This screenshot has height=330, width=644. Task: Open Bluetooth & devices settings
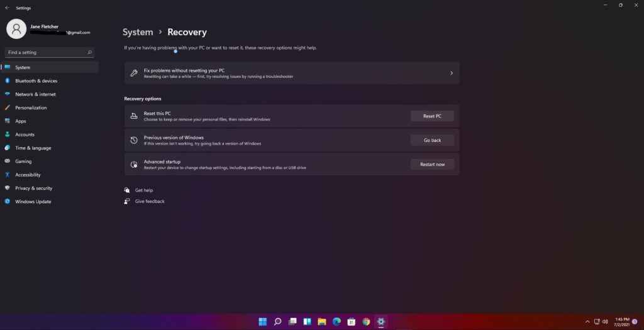click(50, 81)
